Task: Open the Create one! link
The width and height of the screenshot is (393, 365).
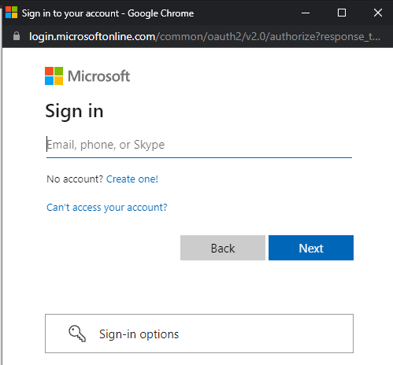Action: click(132, 179)
